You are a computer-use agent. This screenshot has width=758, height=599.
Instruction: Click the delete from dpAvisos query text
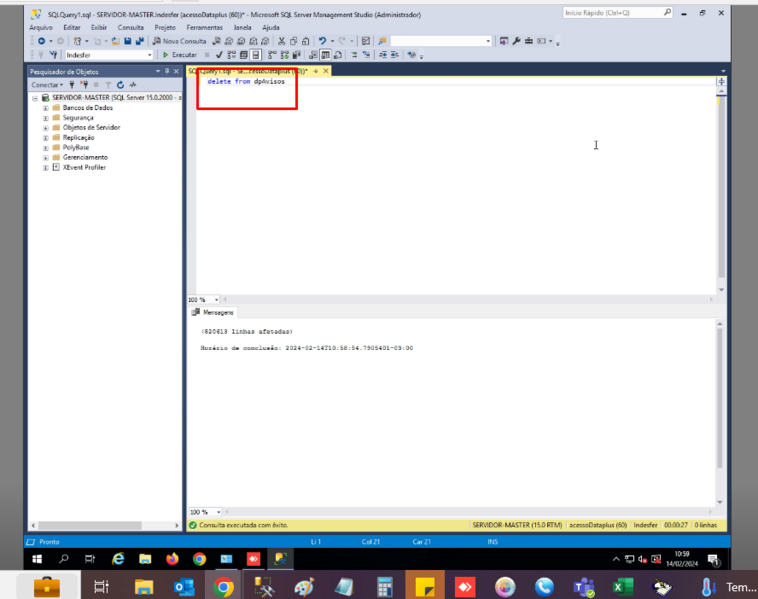246,82
